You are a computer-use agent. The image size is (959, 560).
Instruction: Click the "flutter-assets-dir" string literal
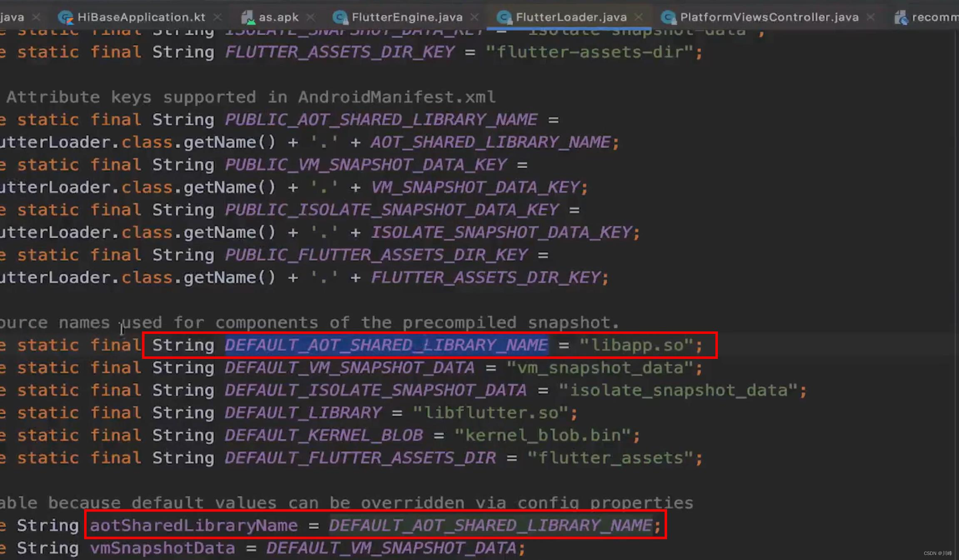(x=589, y=52)
